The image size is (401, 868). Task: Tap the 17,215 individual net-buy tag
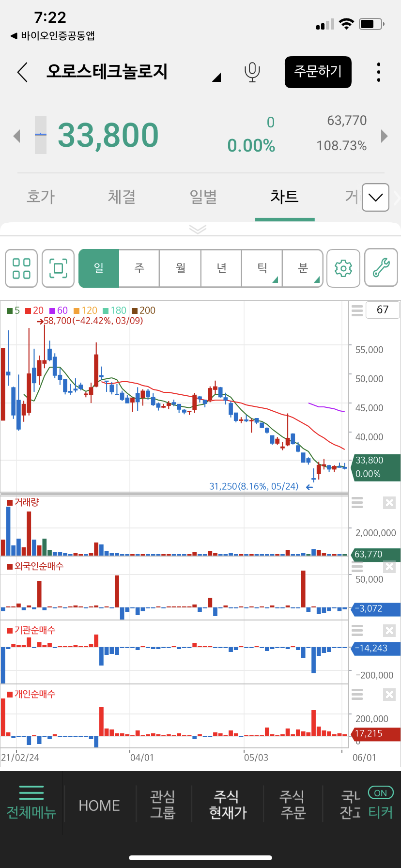[376, 734]
